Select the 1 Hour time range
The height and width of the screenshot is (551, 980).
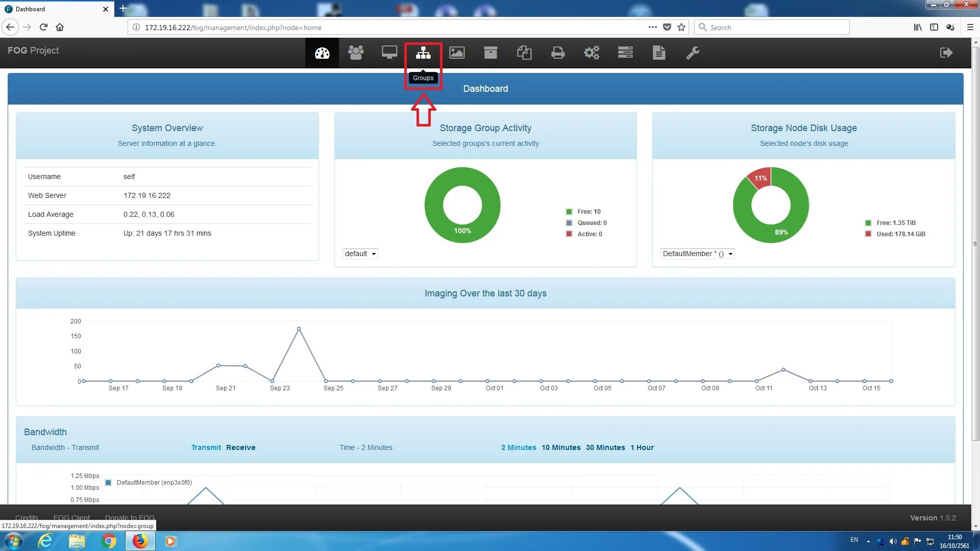pyautogui.click(x=642, y=447)
